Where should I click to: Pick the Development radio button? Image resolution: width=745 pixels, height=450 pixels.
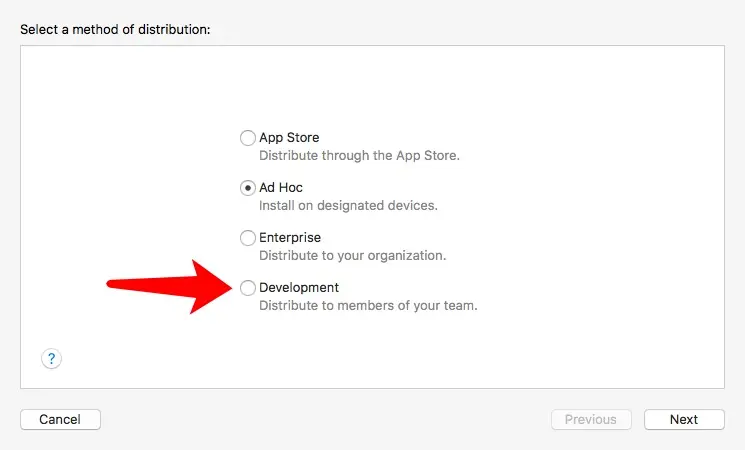248,288
